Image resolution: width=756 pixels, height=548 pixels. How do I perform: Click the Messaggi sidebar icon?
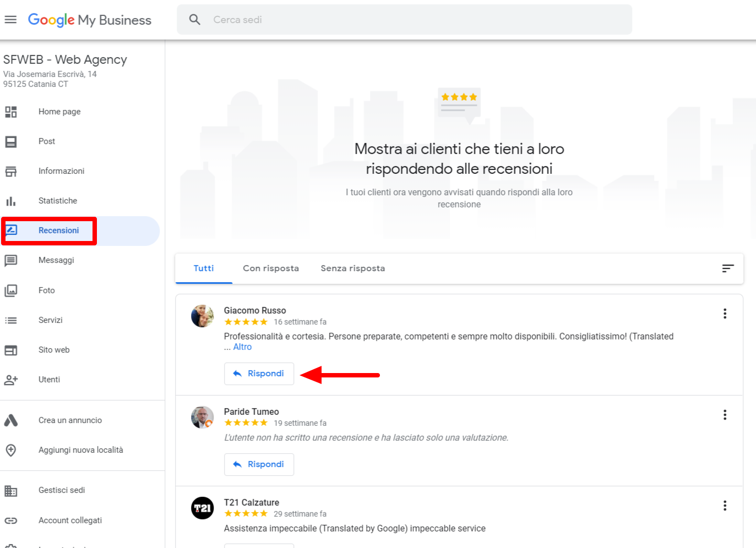11,260
